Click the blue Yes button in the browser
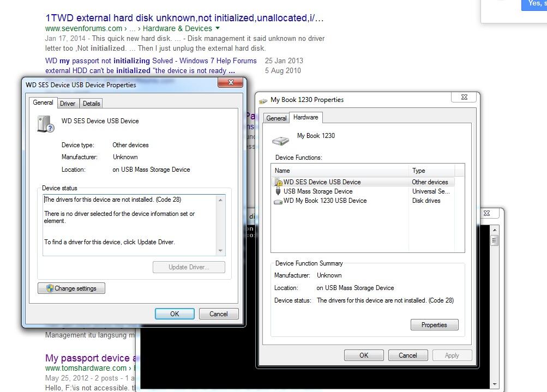The width and height of the screenshot is (547, 392). [x=534, y=4]
